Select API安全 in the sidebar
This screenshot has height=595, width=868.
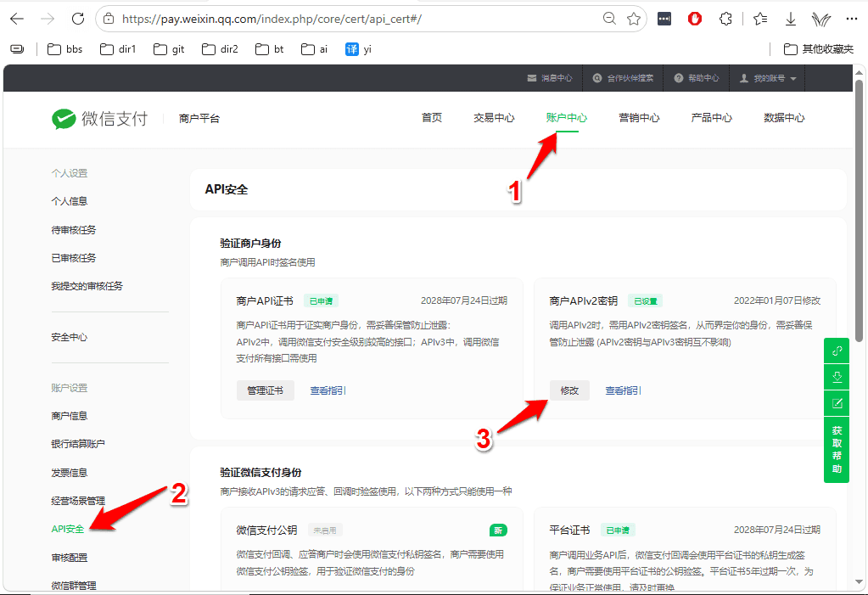pos(68,529)
